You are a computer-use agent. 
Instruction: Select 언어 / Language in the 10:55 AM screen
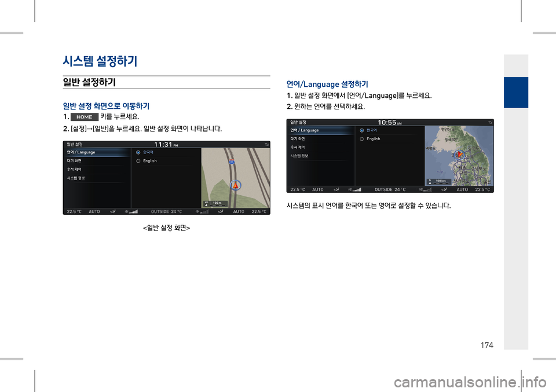(321, 130)
